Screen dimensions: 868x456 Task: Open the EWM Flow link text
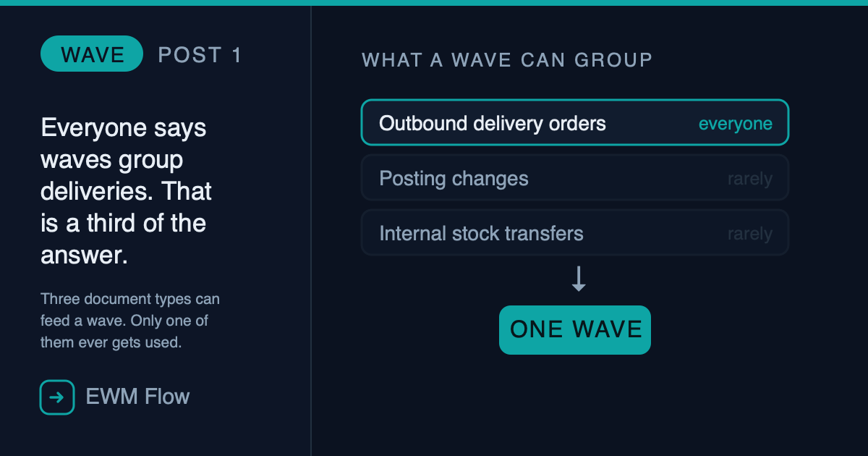point(137,397)
